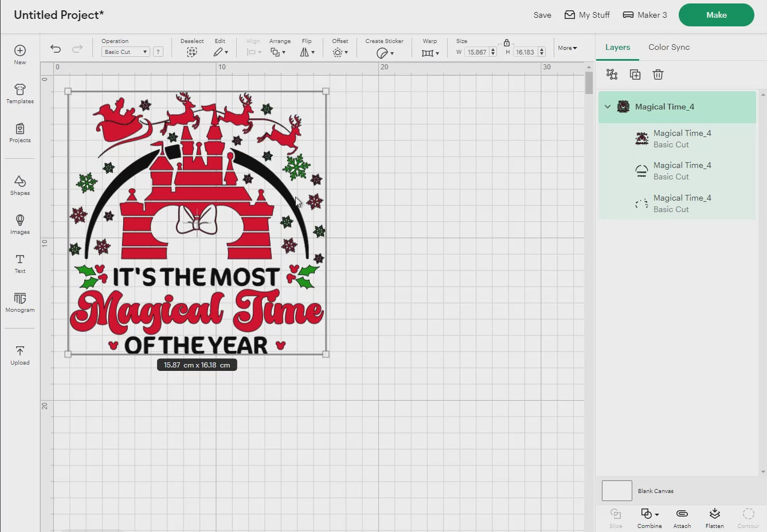Click the Duplicate layer icon
The image size is (767, 532).
click(x=635, y=75)
